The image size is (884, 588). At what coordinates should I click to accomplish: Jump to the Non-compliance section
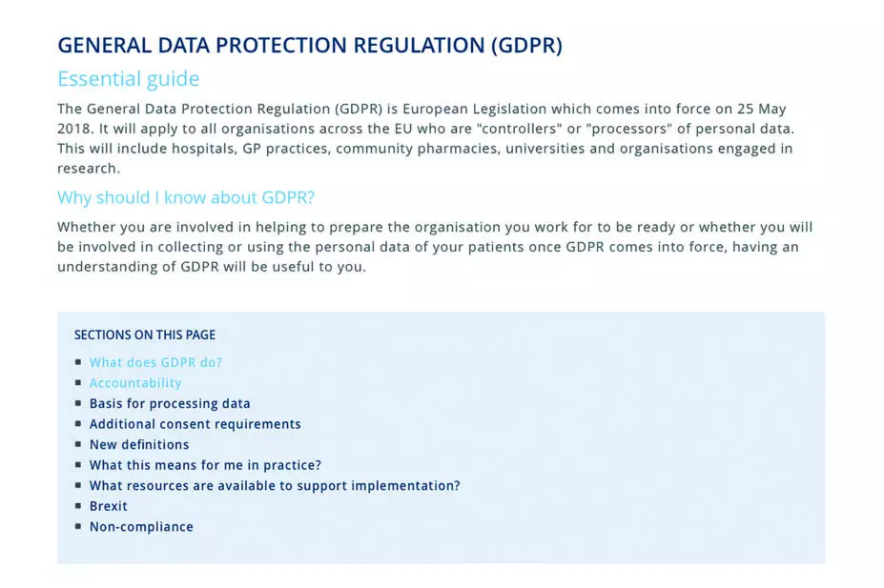point(141,527)
